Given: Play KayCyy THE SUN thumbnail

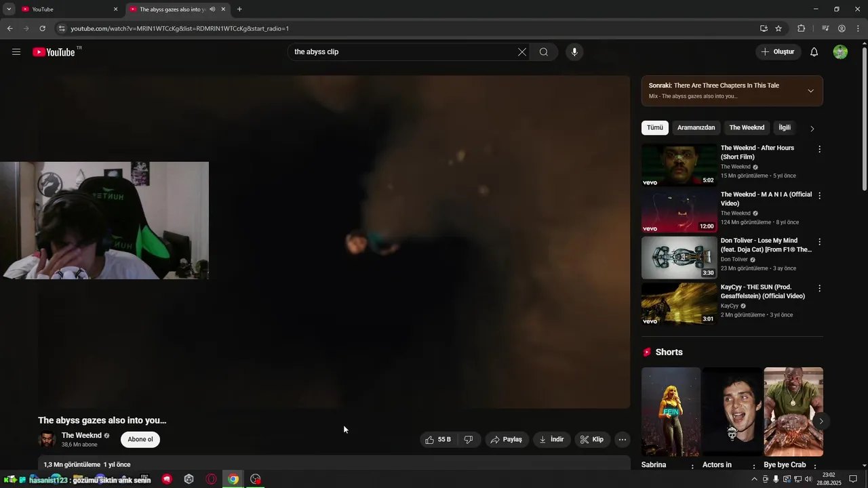Looking at the screenshot, I should coord(679,304).
